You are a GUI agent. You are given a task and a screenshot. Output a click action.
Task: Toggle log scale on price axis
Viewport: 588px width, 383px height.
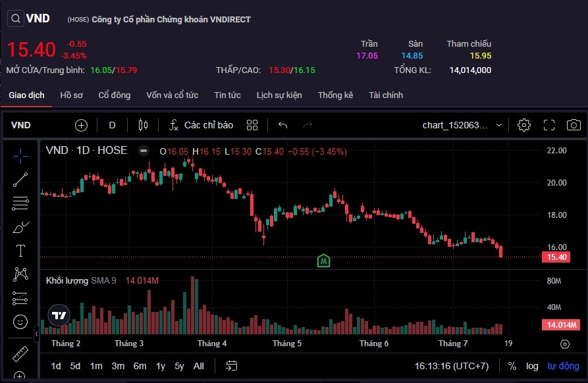(x=532, y=366)
